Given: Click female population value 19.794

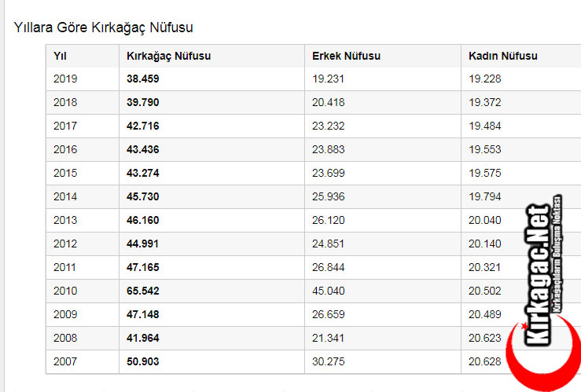Looking at the screenshot, I should (485, 197).
